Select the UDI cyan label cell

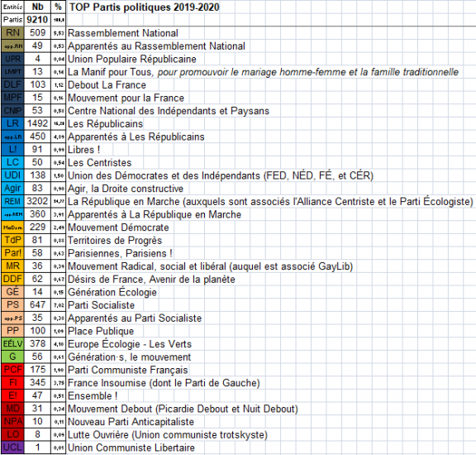point(12,175)
